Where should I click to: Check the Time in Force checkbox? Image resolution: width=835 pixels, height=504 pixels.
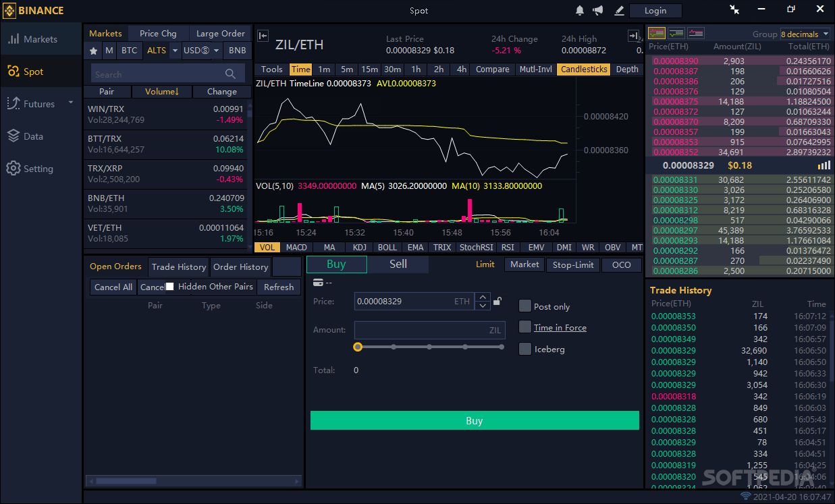tap(524, 327)
